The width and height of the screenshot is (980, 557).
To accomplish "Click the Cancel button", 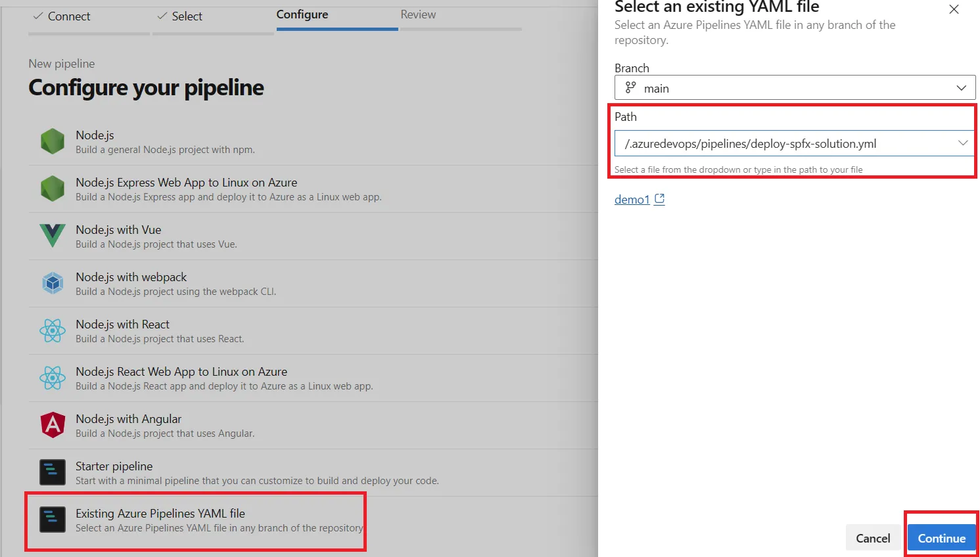I will pos(873,538).
